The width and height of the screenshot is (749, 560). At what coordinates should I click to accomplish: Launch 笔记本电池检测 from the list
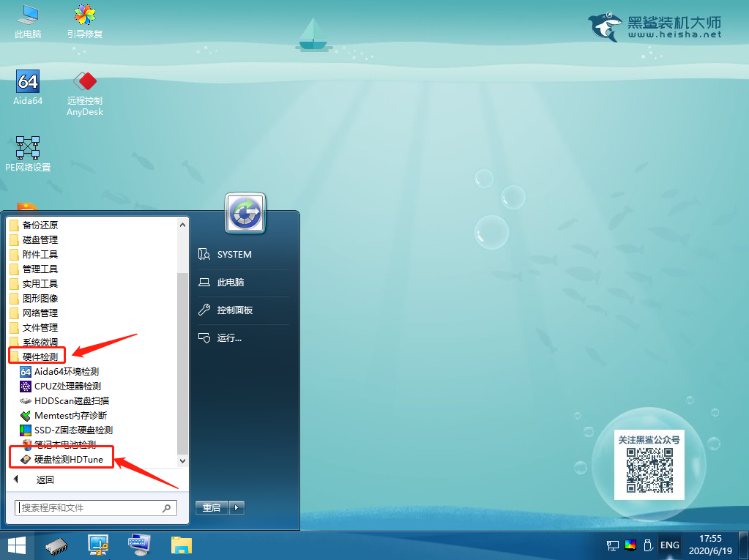pyautogui.click(x=59, y=444)
